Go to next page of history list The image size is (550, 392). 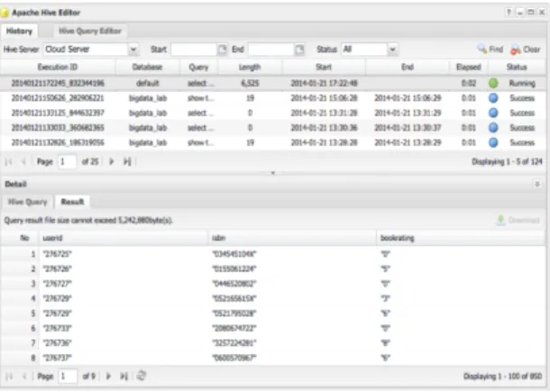[x=111, y=161]
